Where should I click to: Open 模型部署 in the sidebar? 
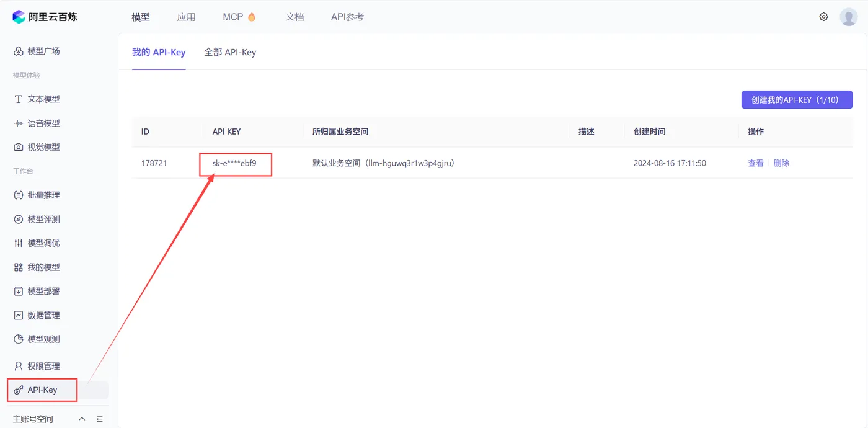pos(37,291)
